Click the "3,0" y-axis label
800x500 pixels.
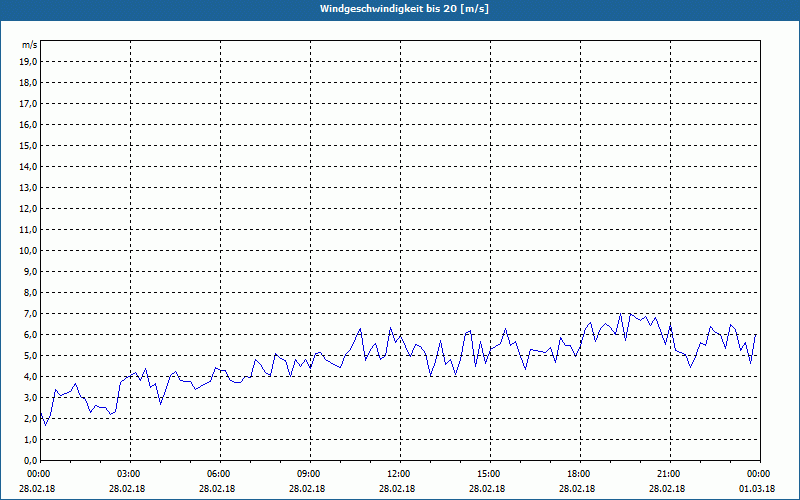coord(30,397)
